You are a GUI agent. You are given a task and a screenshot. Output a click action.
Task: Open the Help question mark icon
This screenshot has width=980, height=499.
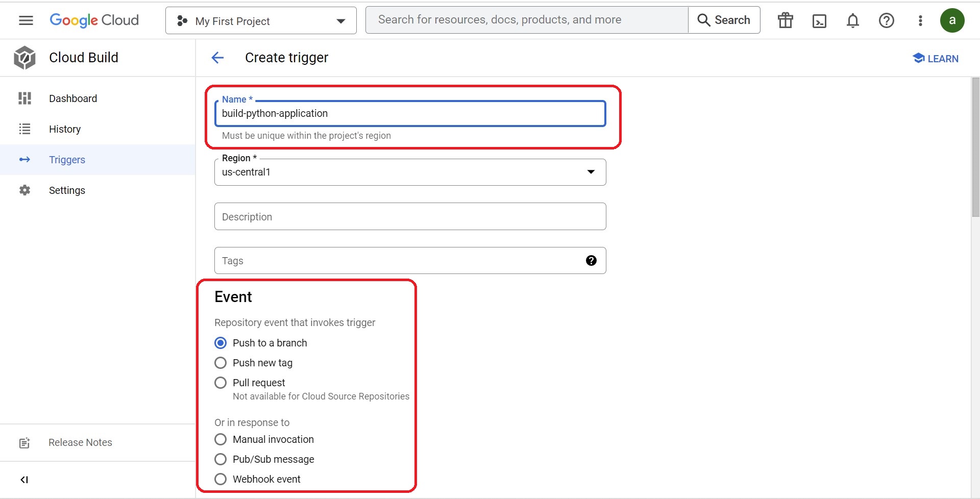tap(887, 20)
